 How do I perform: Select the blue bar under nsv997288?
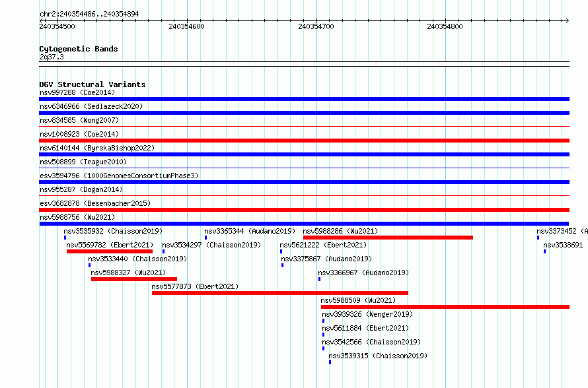pos(304,99)
